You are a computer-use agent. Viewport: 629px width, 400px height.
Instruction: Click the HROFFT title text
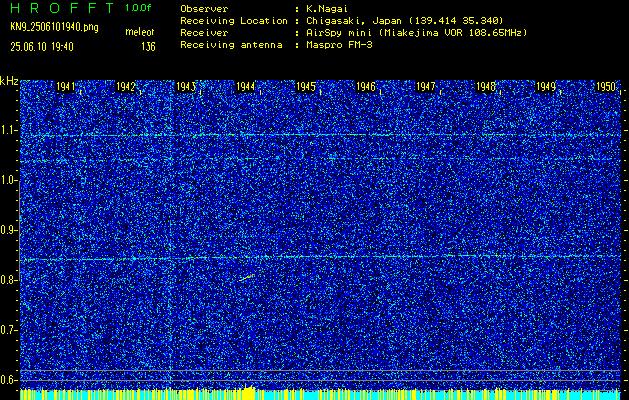click(x=62, y=8)
